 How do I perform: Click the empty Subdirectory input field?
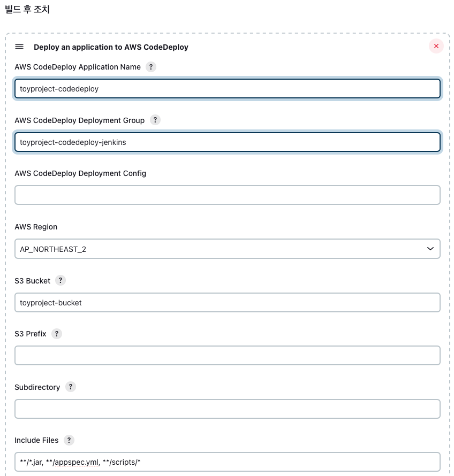pyautogui.click(x=228, y=409)
